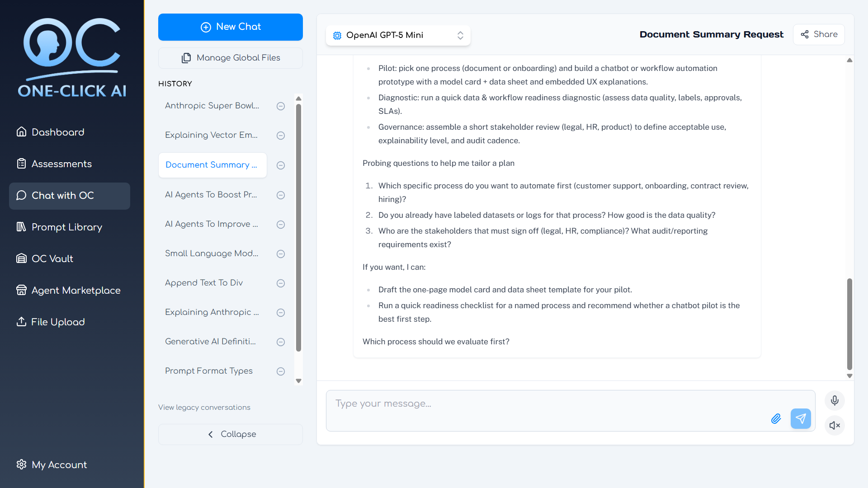Toggle the muted speaker audio button
This screenshot has height=488, width=868.
tap(835, 425)
